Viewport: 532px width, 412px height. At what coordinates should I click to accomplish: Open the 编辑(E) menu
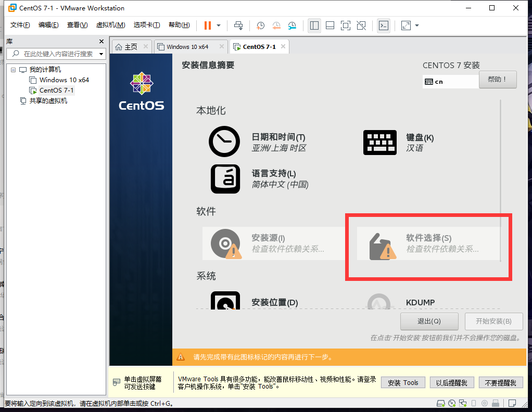[x=48, y=25]
